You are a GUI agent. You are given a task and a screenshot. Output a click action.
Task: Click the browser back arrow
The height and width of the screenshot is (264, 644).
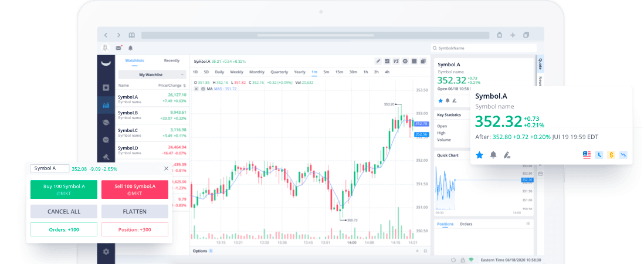106,35
